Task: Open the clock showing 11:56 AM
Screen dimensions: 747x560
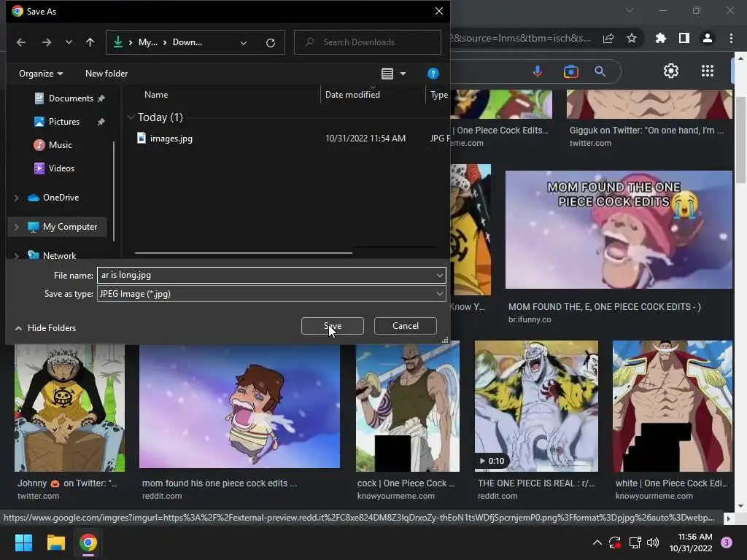Action: click(x=691, y=542)
